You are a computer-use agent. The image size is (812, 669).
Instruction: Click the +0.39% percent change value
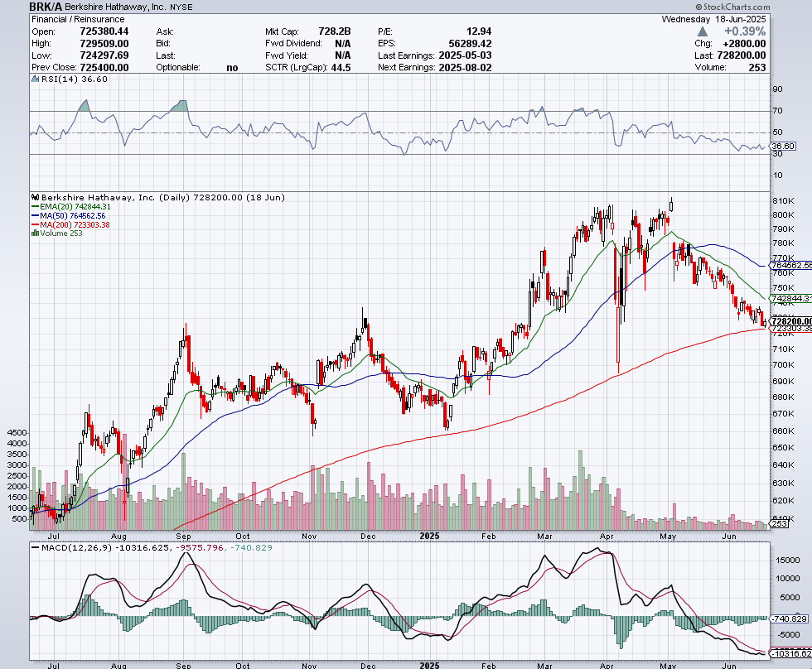point(745,31)
